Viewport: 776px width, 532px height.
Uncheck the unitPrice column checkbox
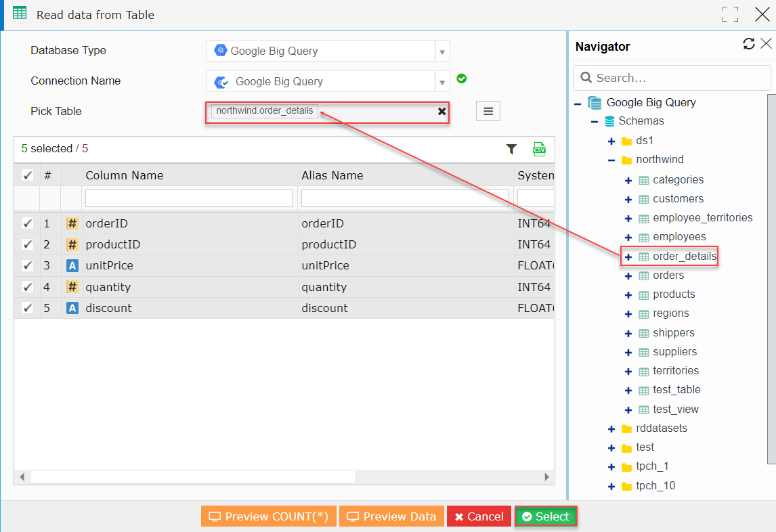coord(27,266)
